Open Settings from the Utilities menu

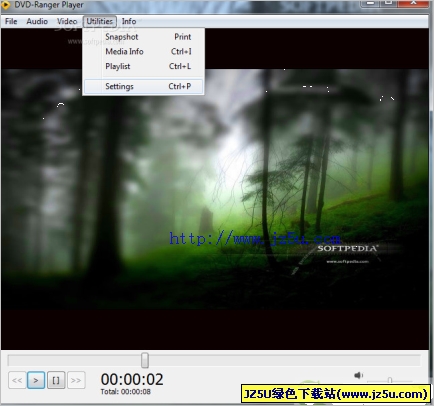tap(144, 86)
